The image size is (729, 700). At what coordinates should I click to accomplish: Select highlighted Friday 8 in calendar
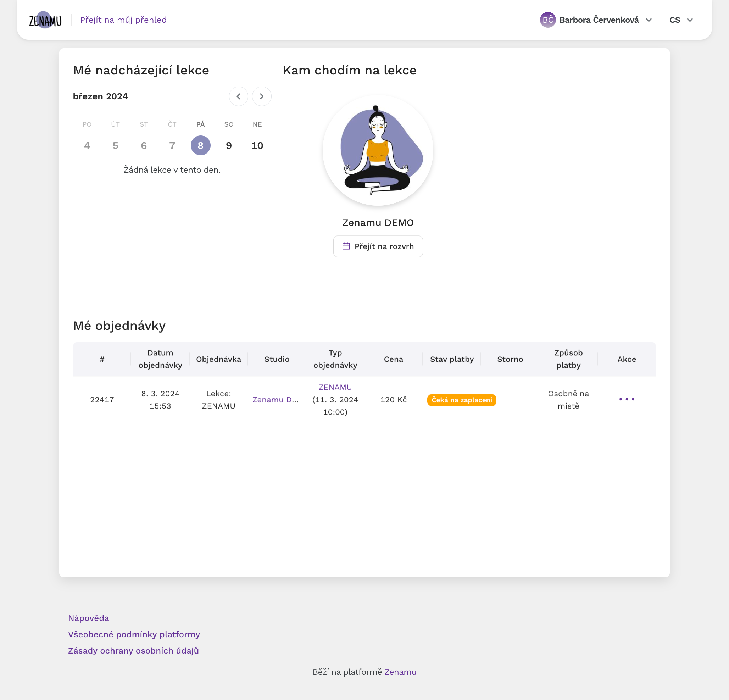coord(200,145)
